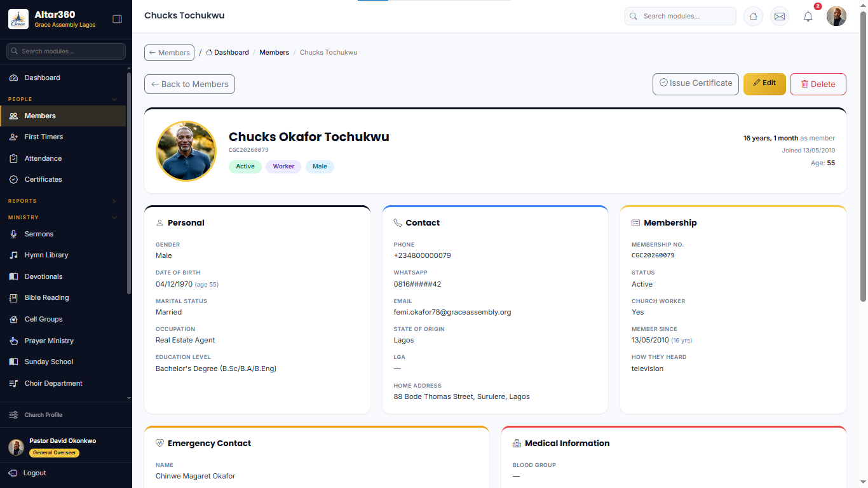Viewport: 868px width, 488px height.
Task: Click the Worker badge
Action: pos(283,166)
